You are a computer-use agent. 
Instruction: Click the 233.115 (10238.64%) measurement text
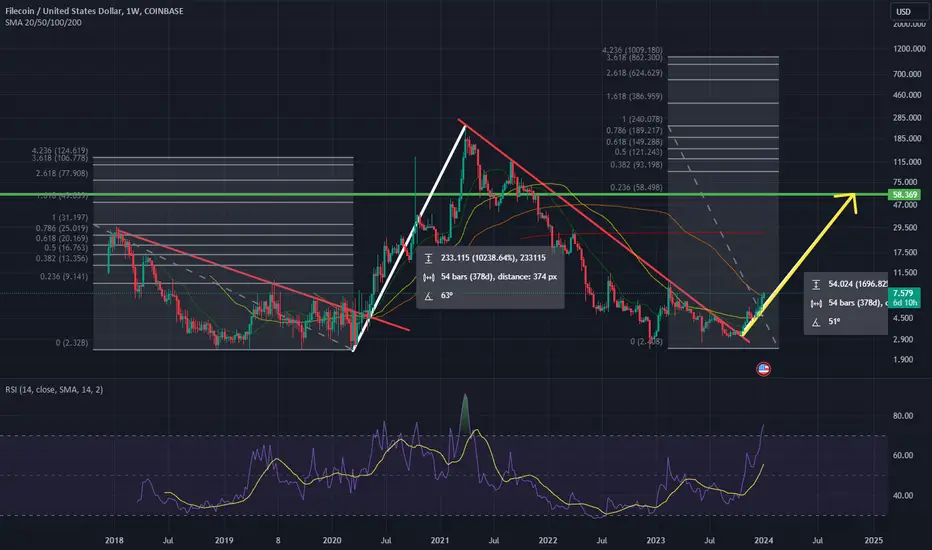[493, 257]
